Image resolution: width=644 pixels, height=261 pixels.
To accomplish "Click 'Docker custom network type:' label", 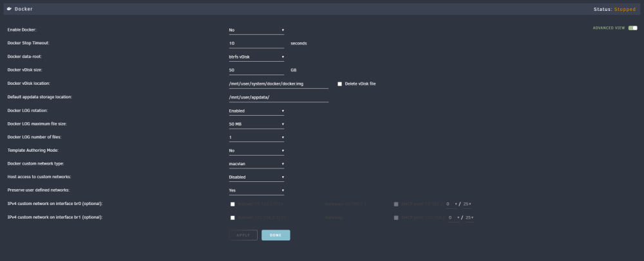I will 35,163.
